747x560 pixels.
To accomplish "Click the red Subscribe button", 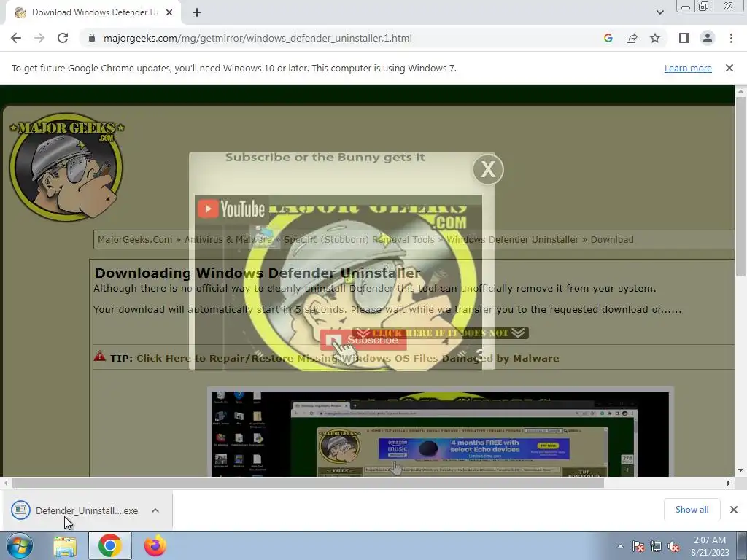I will pyautogui.click(x=363, y=340).
